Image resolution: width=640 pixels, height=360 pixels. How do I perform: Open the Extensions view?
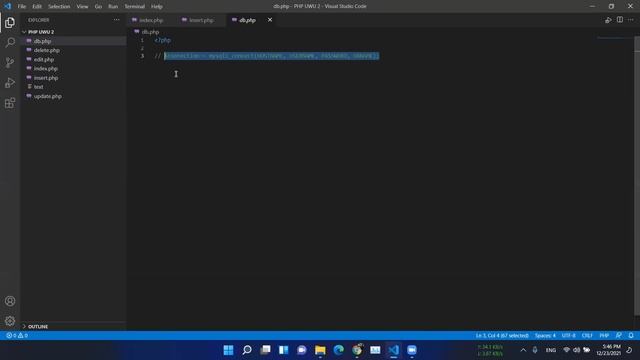point(10,102)
